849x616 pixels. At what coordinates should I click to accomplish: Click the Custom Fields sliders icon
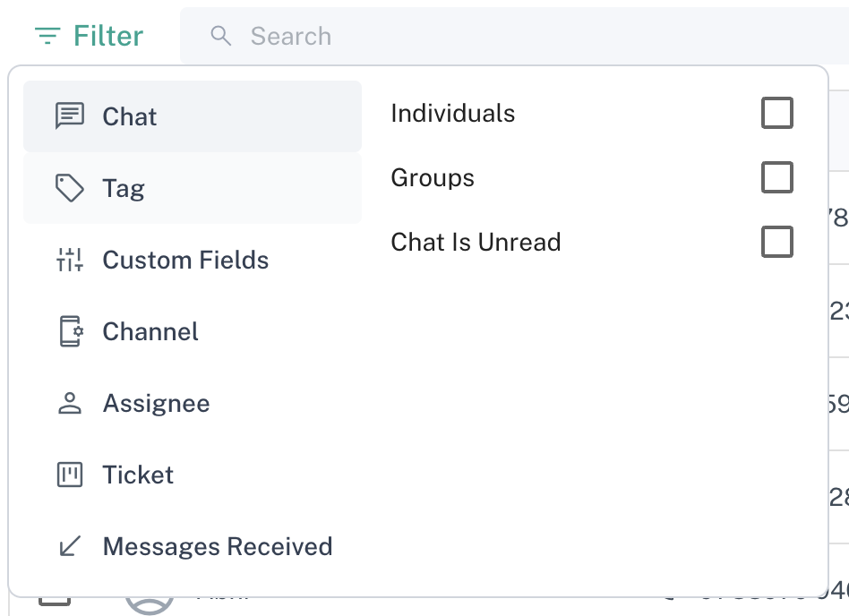click(70, 261)
